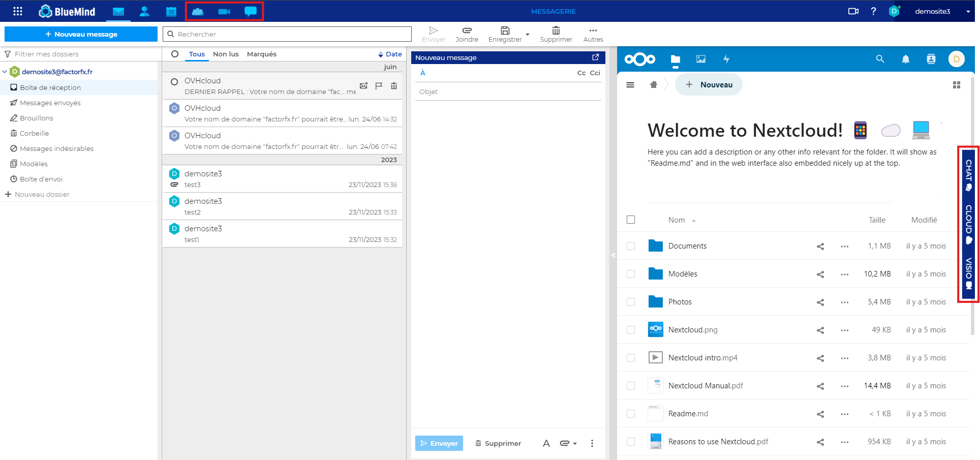Check the Documents folder checkbox
Viewport: 980px width, 460px height.
pos(631,246)
